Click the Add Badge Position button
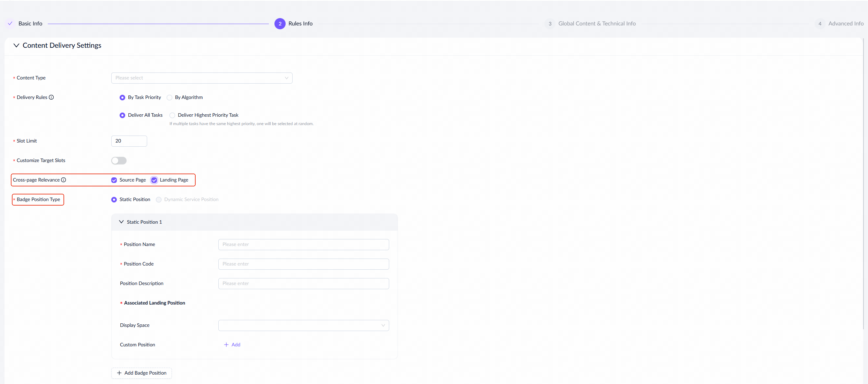 click(x=142, y=373)
